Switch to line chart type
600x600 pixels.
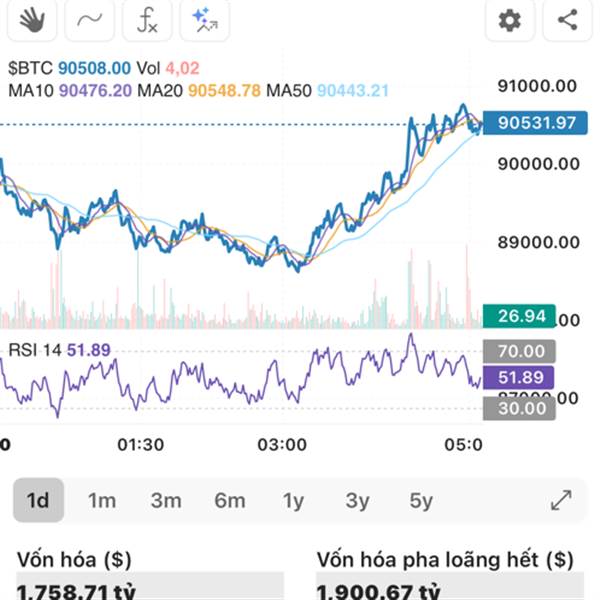click(89, 20)
